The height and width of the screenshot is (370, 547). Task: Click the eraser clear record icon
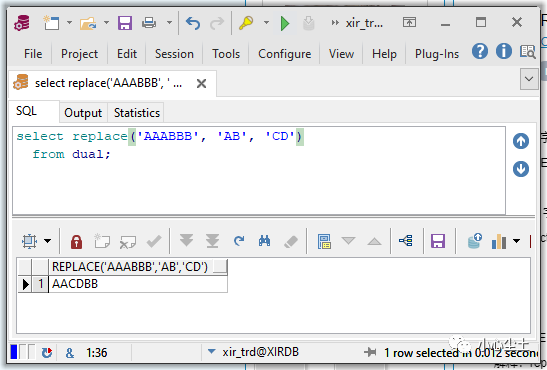pos(291,241)
